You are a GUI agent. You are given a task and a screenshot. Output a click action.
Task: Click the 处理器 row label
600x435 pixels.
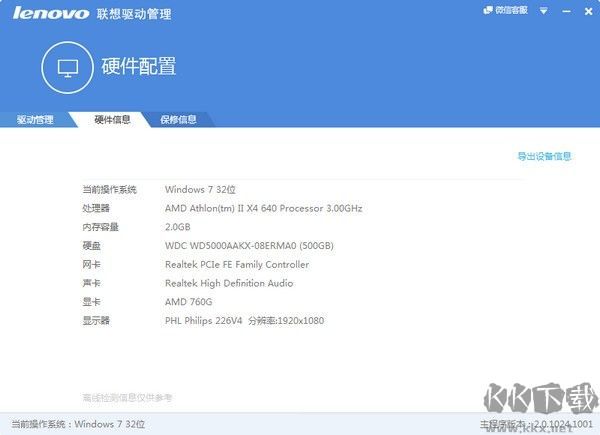[x=96, y=208]
